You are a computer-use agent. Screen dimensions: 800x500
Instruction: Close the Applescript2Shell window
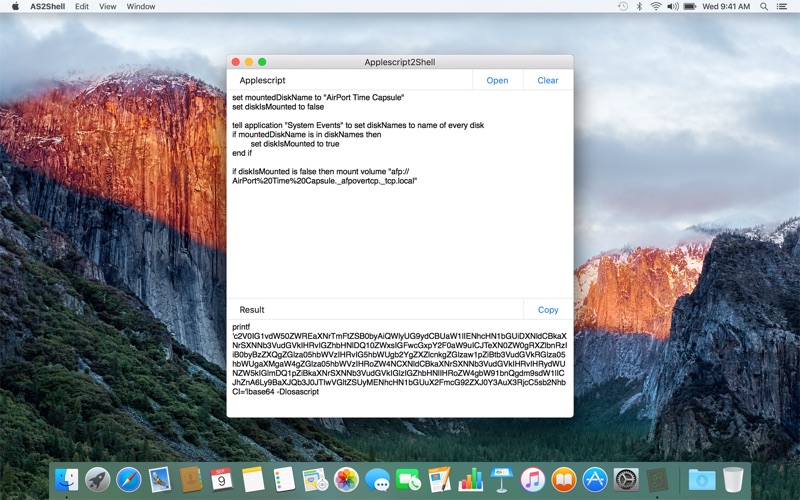[x=236, y=62]
